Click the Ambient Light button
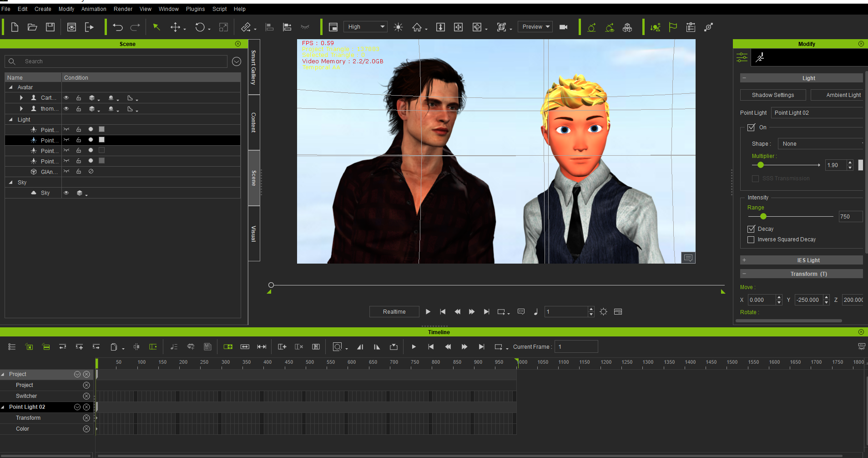 pyautogui.click(x=838, y=95)
